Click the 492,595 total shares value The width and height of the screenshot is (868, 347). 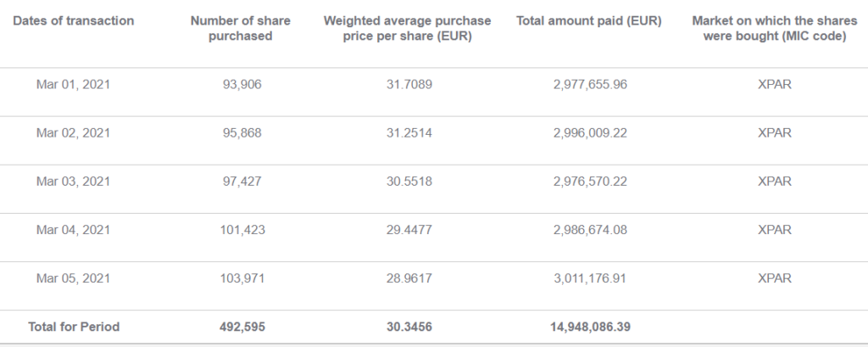tap(242, 327)
